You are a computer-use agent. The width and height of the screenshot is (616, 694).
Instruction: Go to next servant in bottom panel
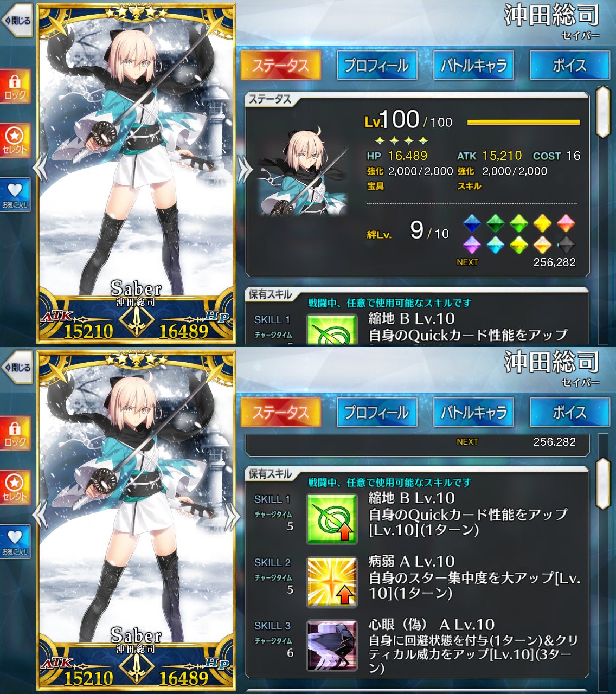click(x=232, y=515)
